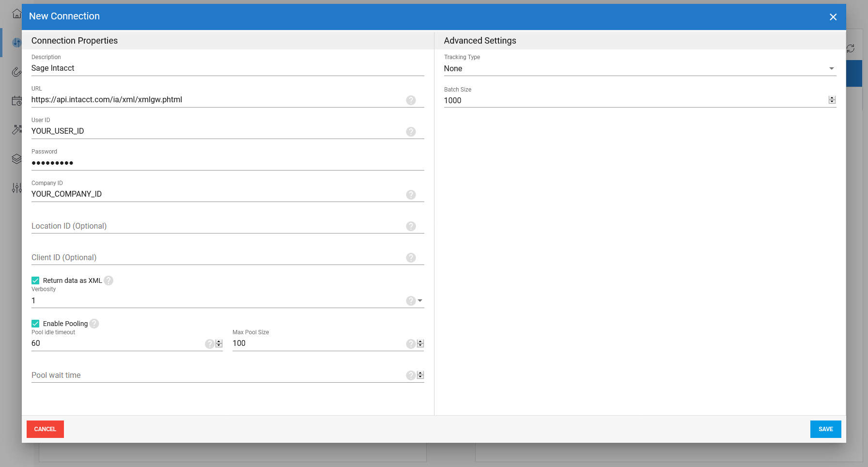Click help icon for Max Pool Size

pos(410,343)
